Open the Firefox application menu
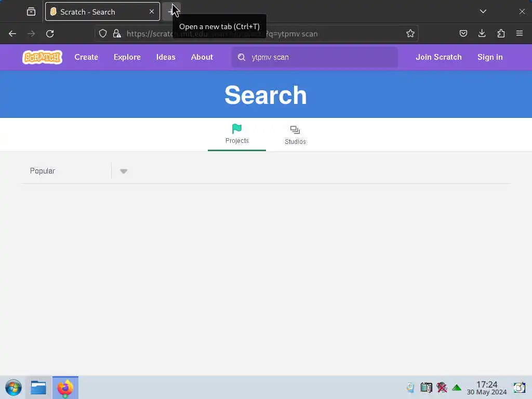Screen dimensions: 532x399 (520, 34)
